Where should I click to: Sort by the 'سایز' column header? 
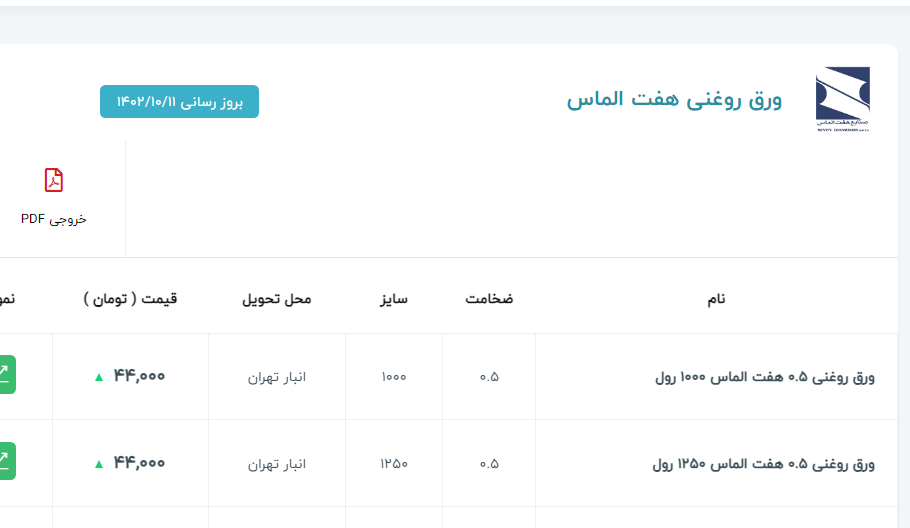click(x=393, y=299)
